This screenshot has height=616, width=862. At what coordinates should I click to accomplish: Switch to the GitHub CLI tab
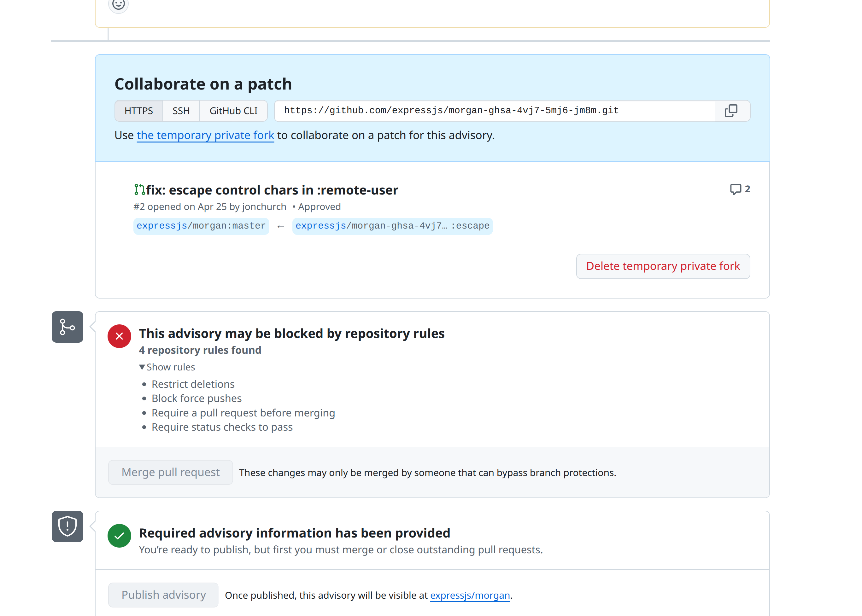(x=233, y=111)
